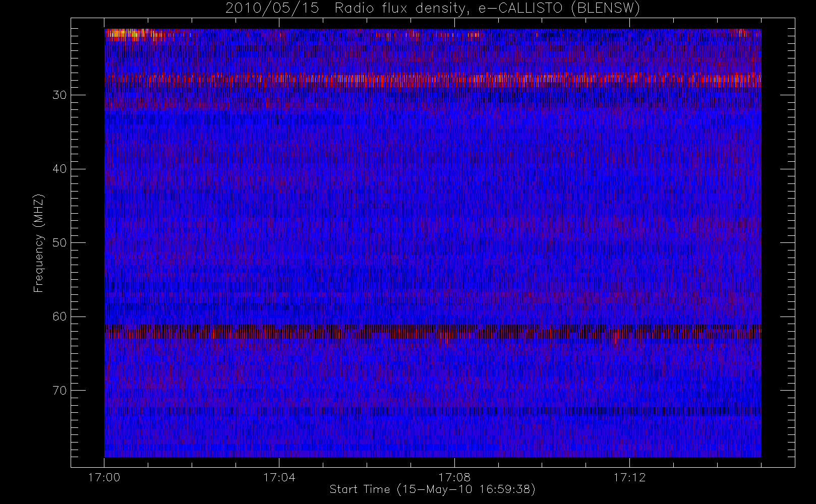
Task: Click the plot title "2010/05/15 Radio flux density, e-CALLISTO (BLENSW)"
Action: [x=432, y=9]
